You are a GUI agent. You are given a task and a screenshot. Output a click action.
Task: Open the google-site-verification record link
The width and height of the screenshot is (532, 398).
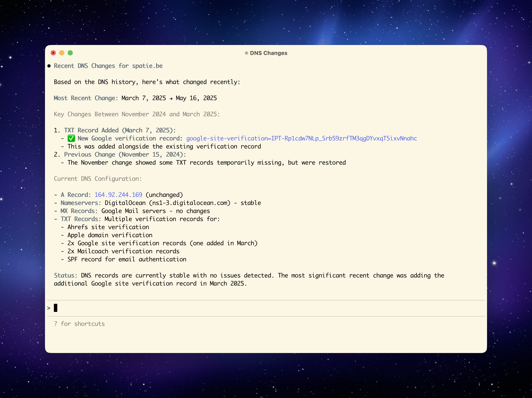coord(302,139)
